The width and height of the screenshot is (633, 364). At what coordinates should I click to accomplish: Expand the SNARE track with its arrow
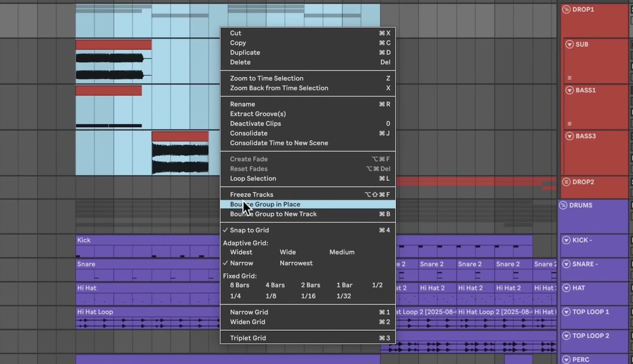point(566,264)
